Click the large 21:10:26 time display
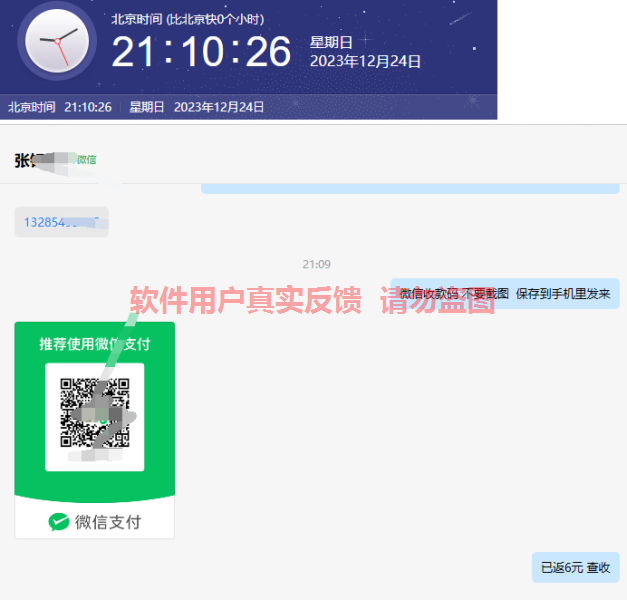 pyautogui.click(x=201, y=52)
